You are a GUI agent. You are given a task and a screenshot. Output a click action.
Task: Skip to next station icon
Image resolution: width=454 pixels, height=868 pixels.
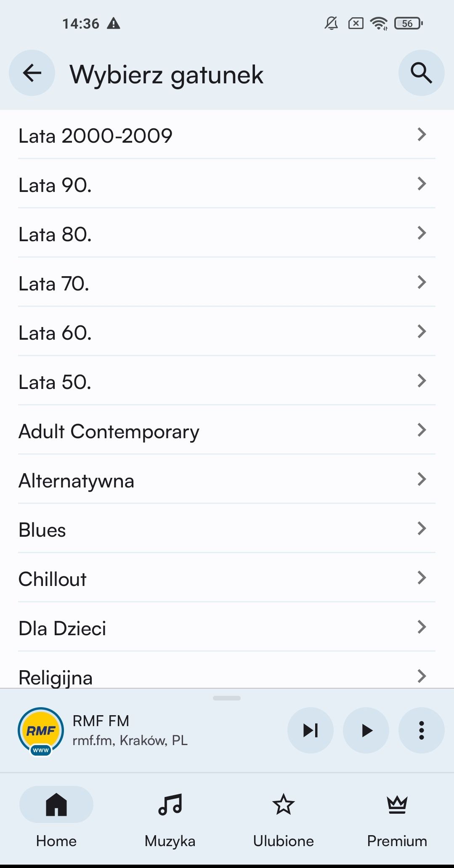tap(311, 730)
